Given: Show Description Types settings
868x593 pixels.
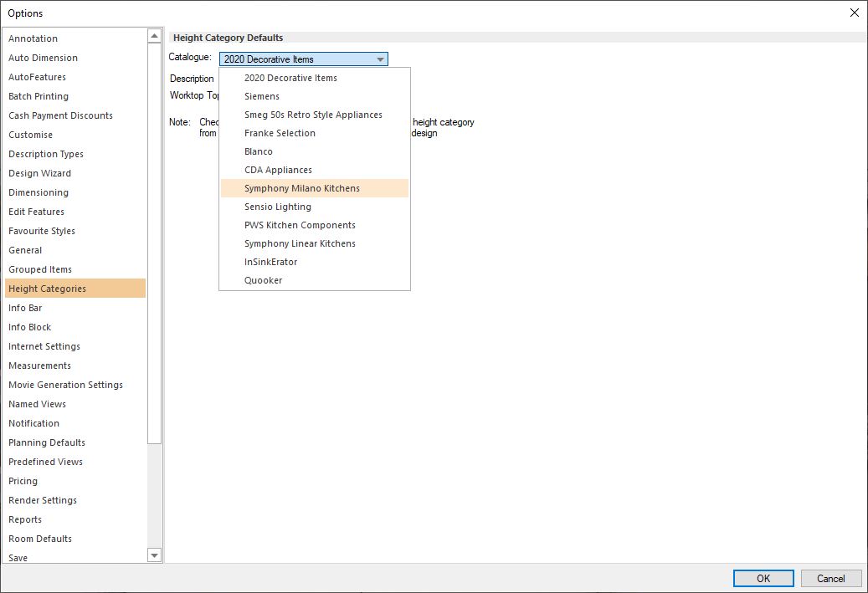Looking at the screenshot, I should click(x=75, y=155).
